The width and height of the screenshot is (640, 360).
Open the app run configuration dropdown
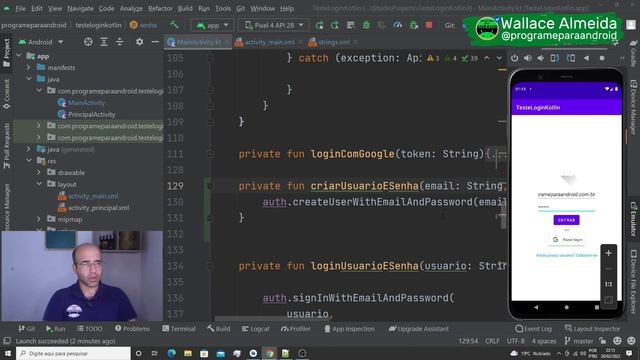tap(212, 25)
